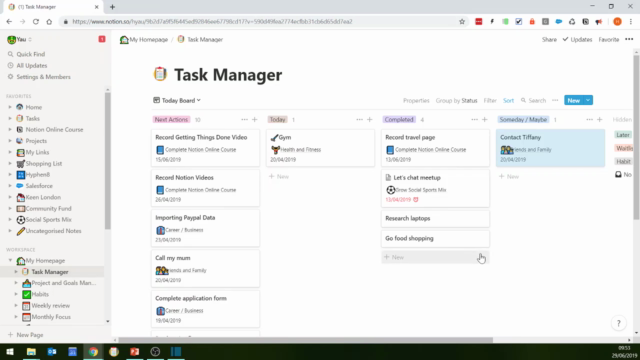Image resolution: width=640 pixels, height=360 pixels.
Task: Click the Next Actions status tag
Action: [x=171, y=120]
